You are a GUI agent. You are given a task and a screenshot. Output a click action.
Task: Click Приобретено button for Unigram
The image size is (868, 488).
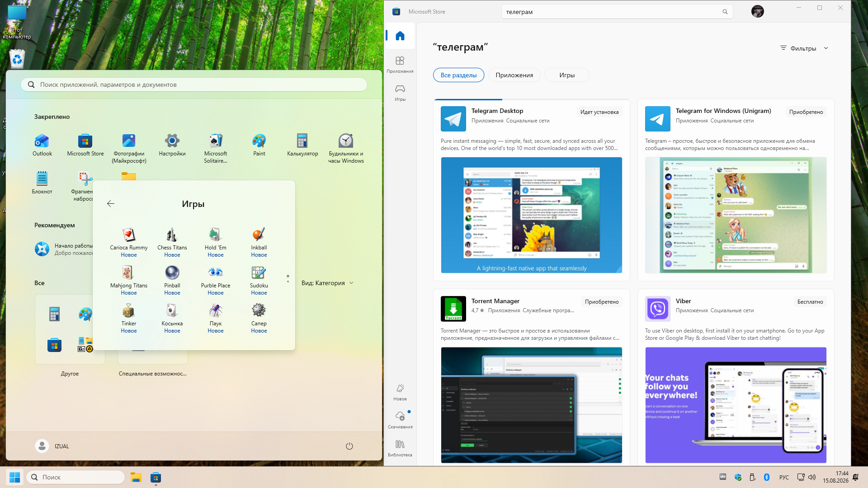[x=806, y=112]
